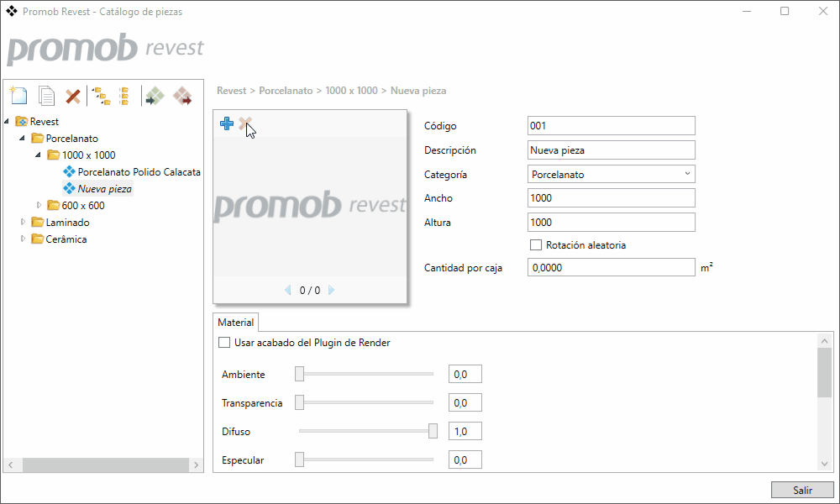Click the Nueva pieza piece icon
Image resolution: width=840 pixels, height=504 pixels.
(x=69, y=188)
